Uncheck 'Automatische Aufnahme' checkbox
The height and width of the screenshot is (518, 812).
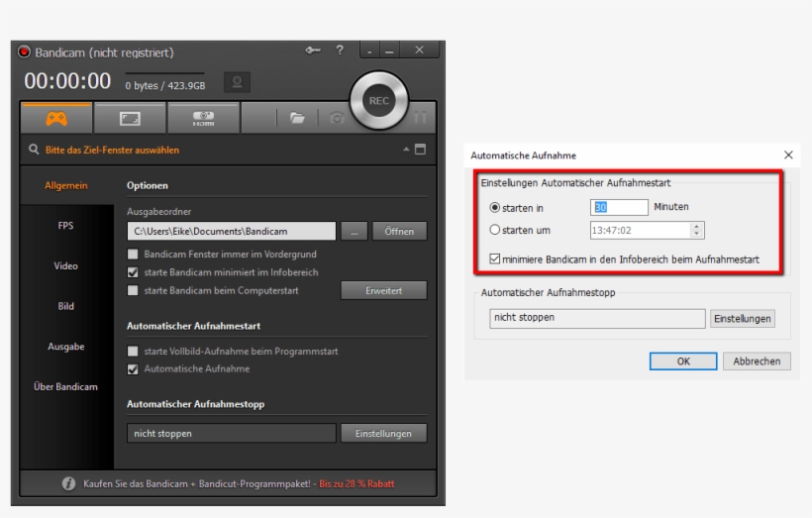134,369
